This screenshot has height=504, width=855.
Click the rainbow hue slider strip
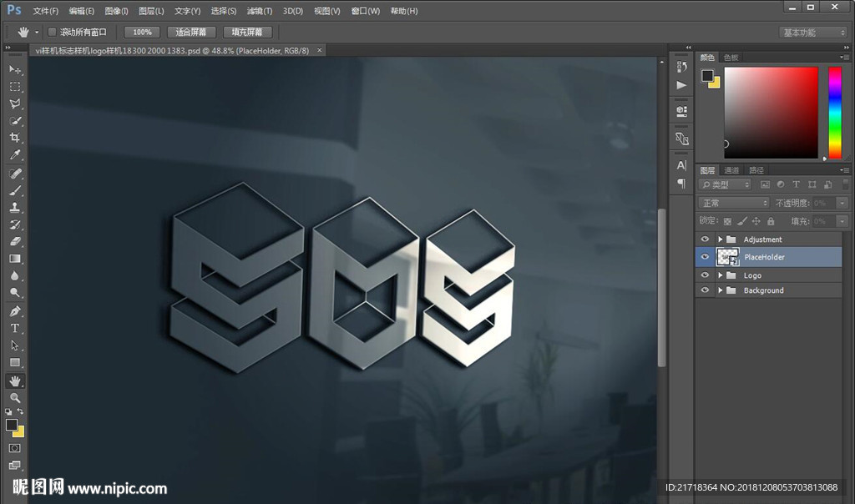834,113
